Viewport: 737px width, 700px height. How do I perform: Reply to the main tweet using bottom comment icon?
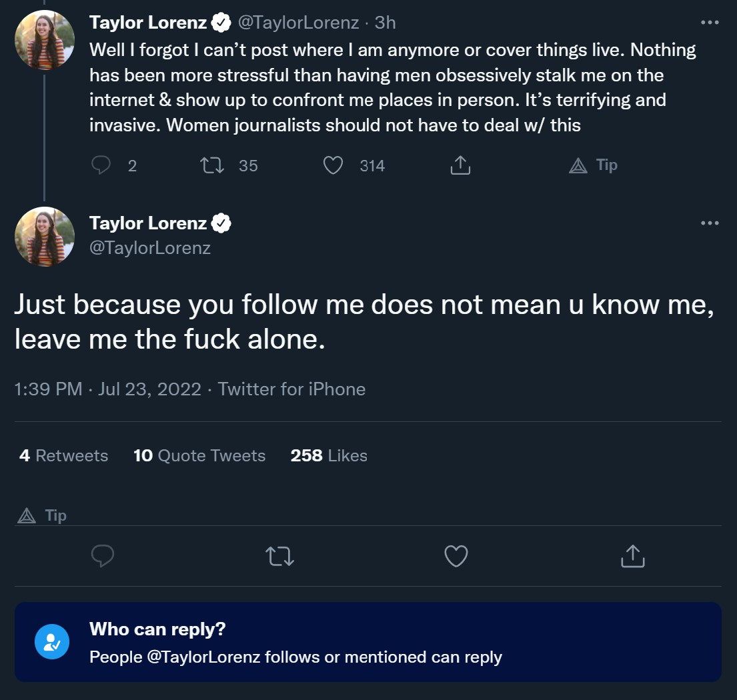(x=103, y=556)
